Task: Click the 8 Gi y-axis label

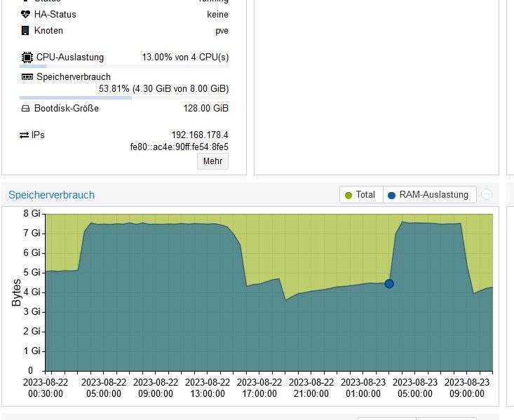Action: coord(32,213)
